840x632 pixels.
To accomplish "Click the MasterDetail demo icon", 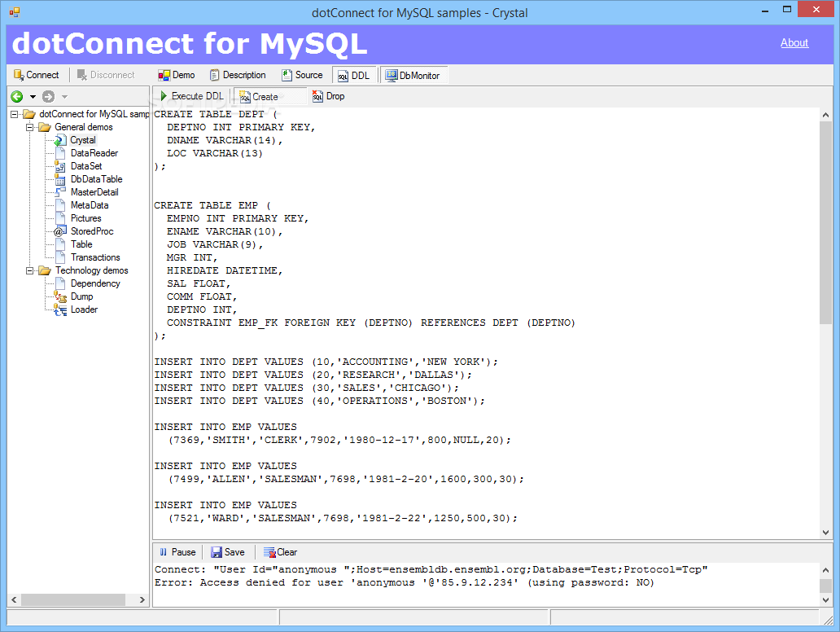I will [60, 192].
